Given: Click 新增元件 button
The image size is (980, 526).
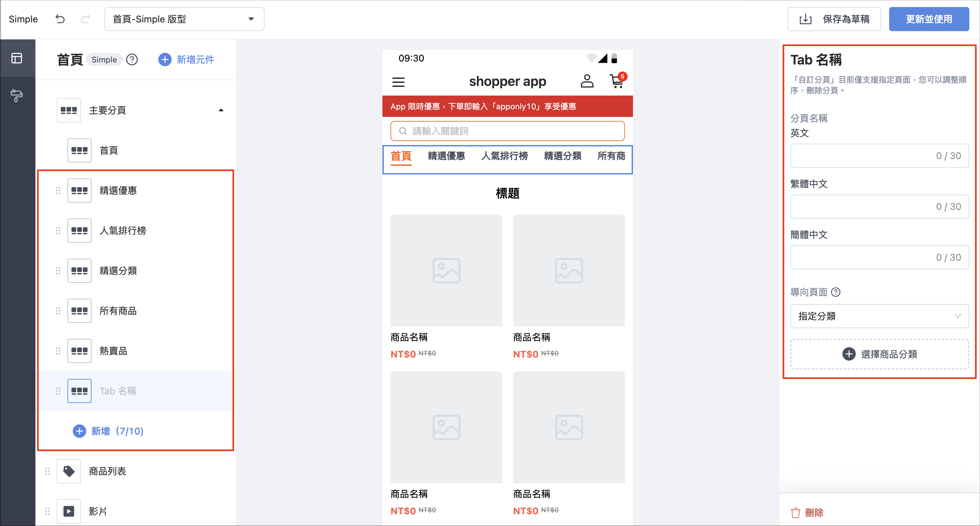Looking at the screenshot, I should pyautogui.click(x=186, y=59).
